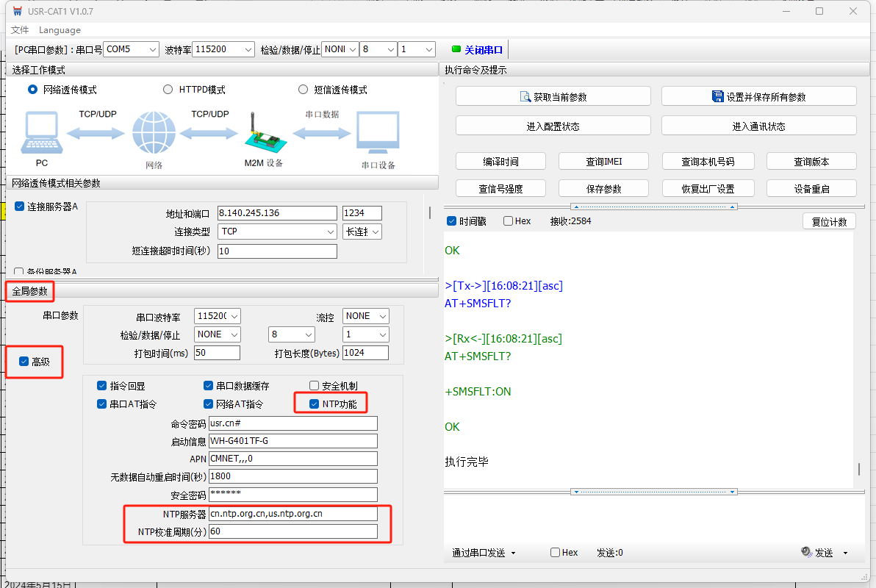876x588 pixels.
Task: Open the Language menu
Action: [60, 30]
